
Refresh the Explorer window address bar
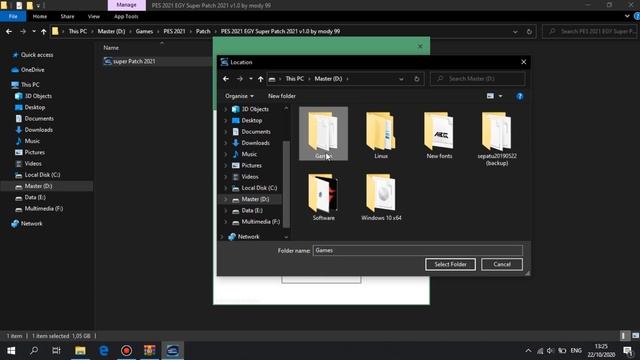[529, 31]
